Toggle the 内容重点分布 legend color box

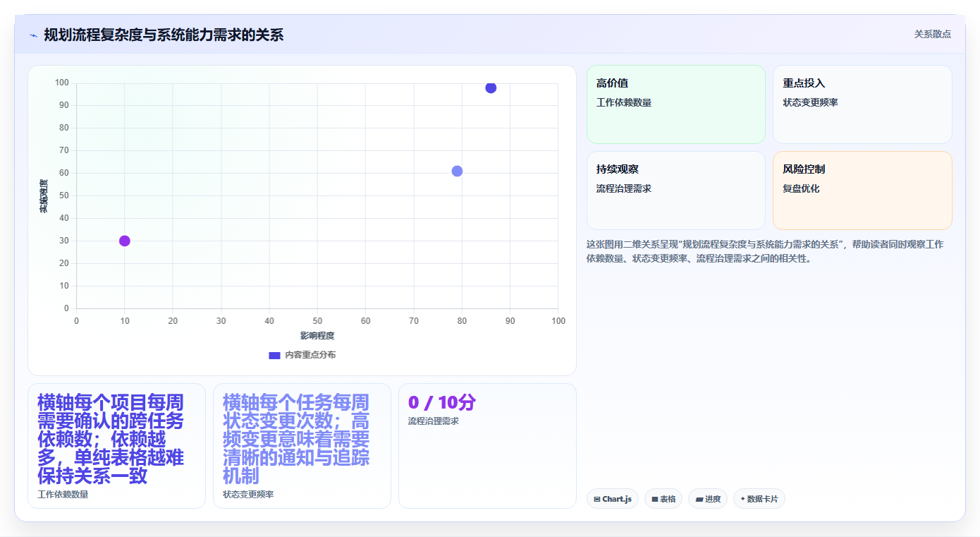pyautogui.click(x=274, y=355)
